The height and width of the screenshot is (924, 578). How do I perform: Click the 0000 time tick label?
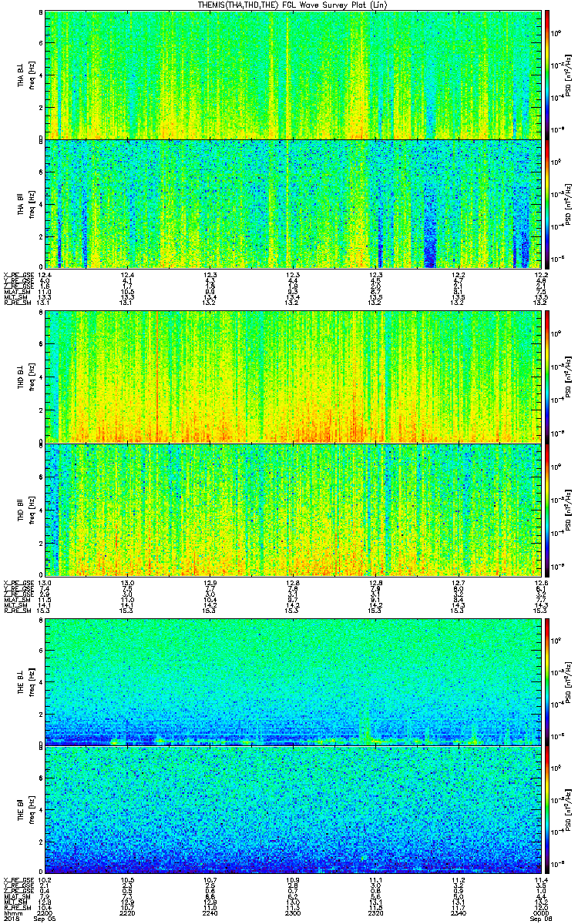coord(541,912)
